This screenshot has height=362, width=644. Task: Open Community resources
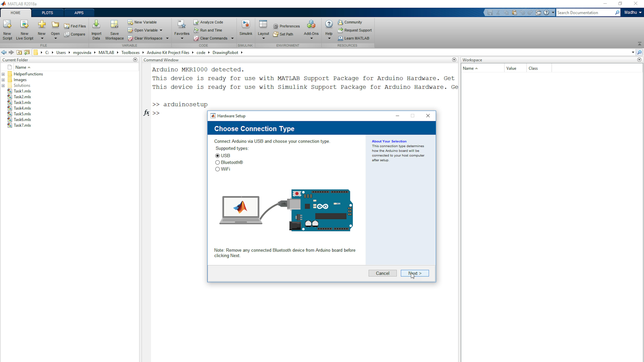point(350,22)
